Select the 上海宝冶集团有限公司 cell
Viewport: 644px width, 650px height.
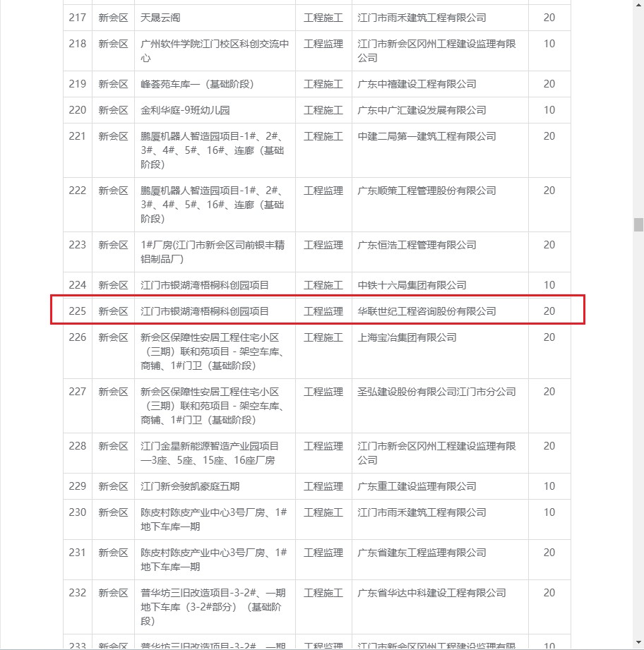pos(407,337)
